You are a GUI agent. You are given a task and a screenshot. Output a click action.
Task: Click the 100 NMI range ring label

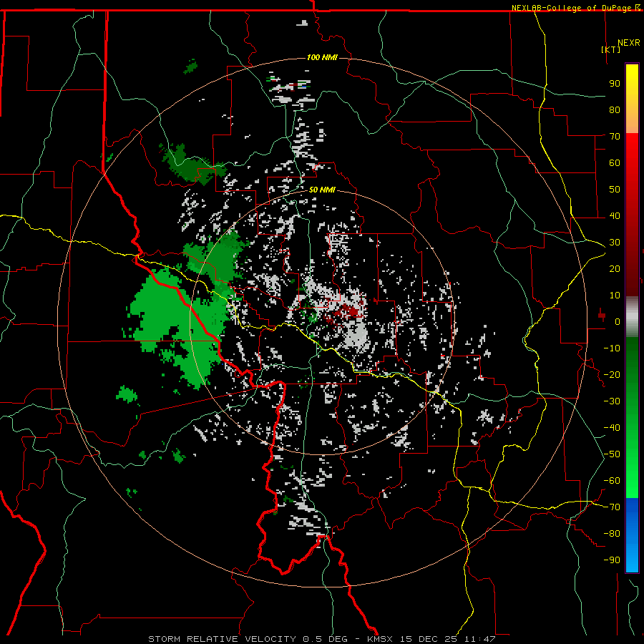point(322,57)
